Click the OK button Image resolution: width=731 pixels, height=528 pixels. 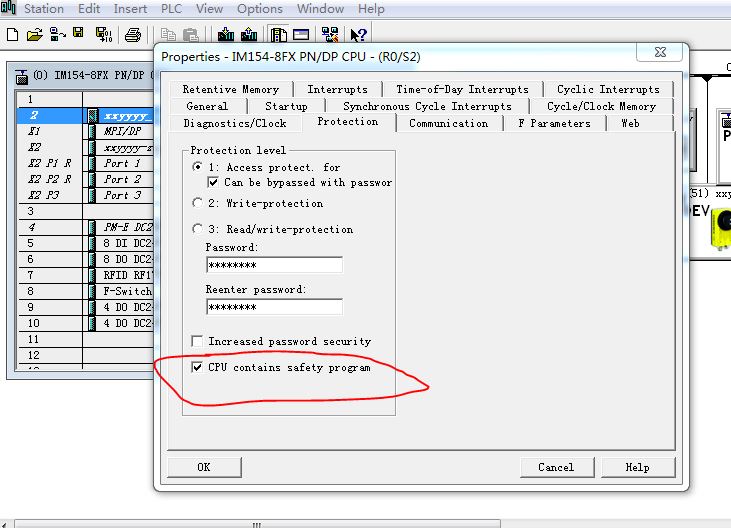tap(204, 467)
